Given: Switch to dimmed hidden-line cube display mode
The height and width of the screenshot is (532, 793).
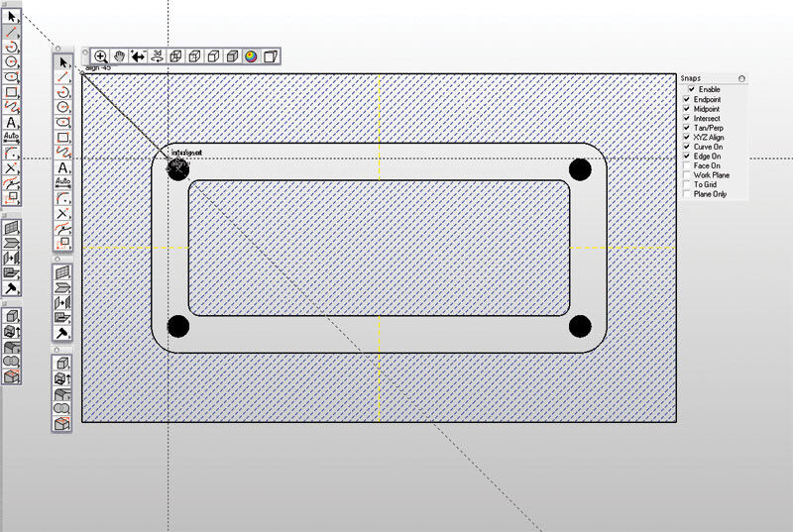Looking at the screenshot, I should (194, 56).
